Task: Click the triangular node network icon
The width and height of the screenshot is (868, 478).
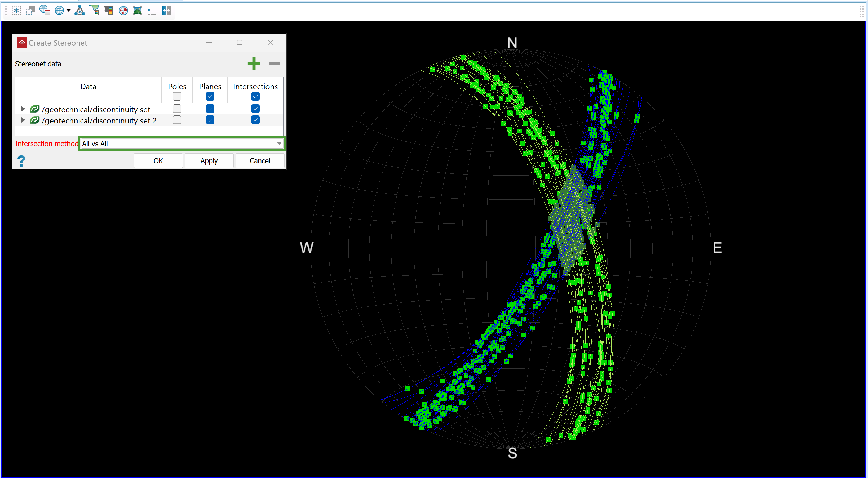Action: coord(80,10)
